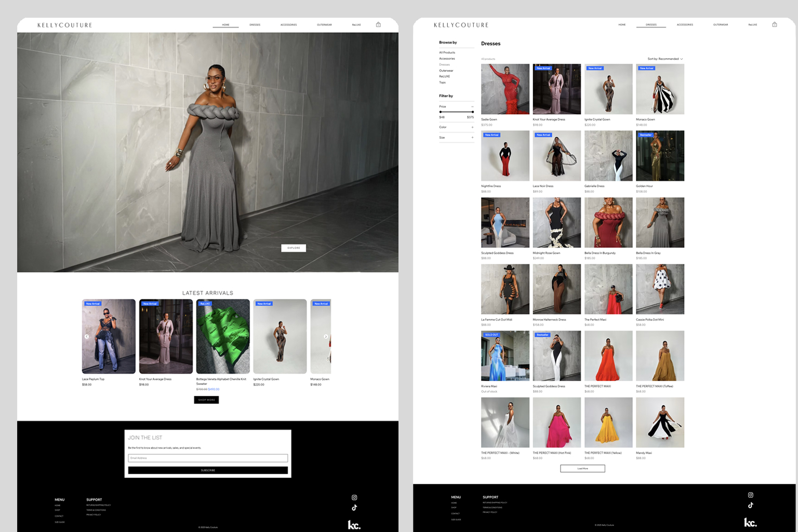Image resolution: width=798 pixels, height=532 pixels.
Task: Open TikTok from the homepage footer icon
Action: (354, 508)
